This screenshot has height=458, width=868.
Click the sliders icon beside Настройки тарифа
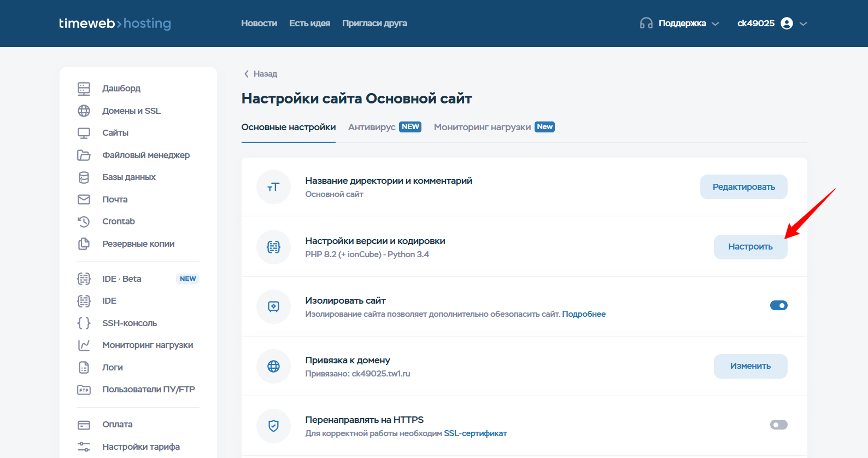[84, 447]
